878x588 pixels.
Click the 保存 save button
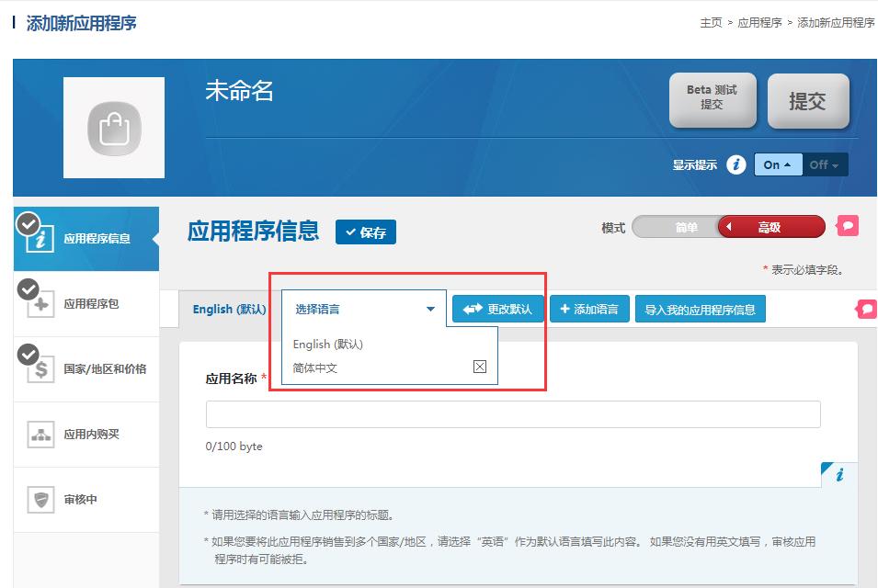pos(365,232)
